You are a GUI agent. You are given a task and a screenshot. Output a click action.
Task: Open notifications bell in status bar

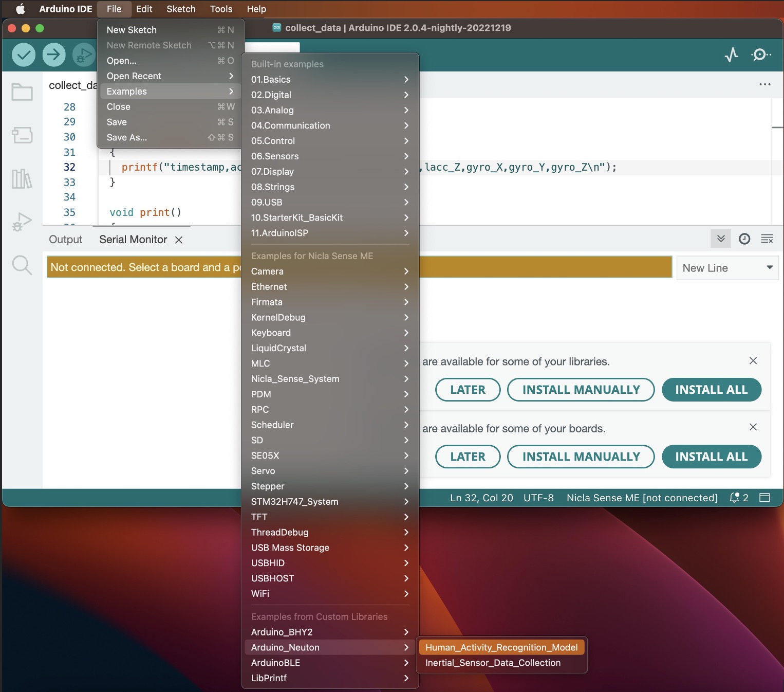click(x=739, y=498)
